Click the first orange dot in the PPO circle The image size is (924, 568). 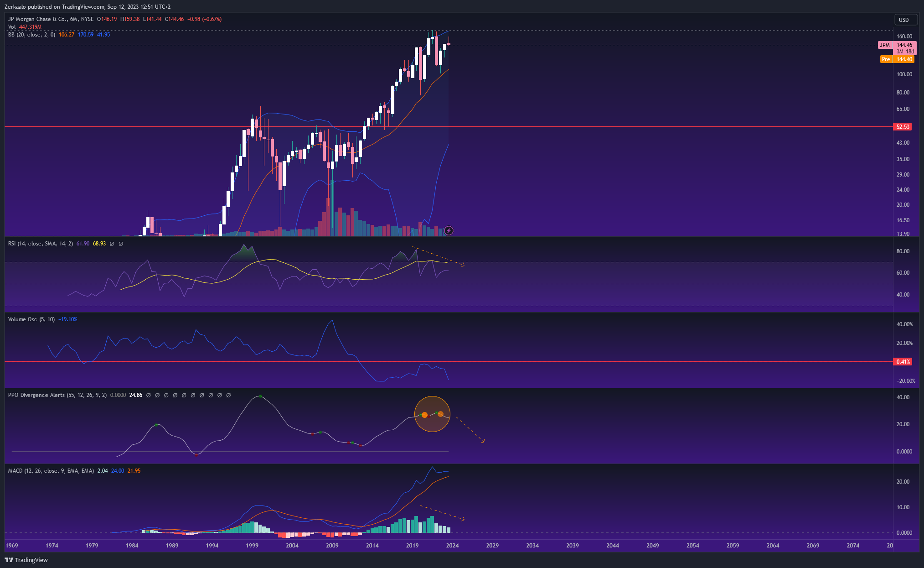click(x=425, y=415)
